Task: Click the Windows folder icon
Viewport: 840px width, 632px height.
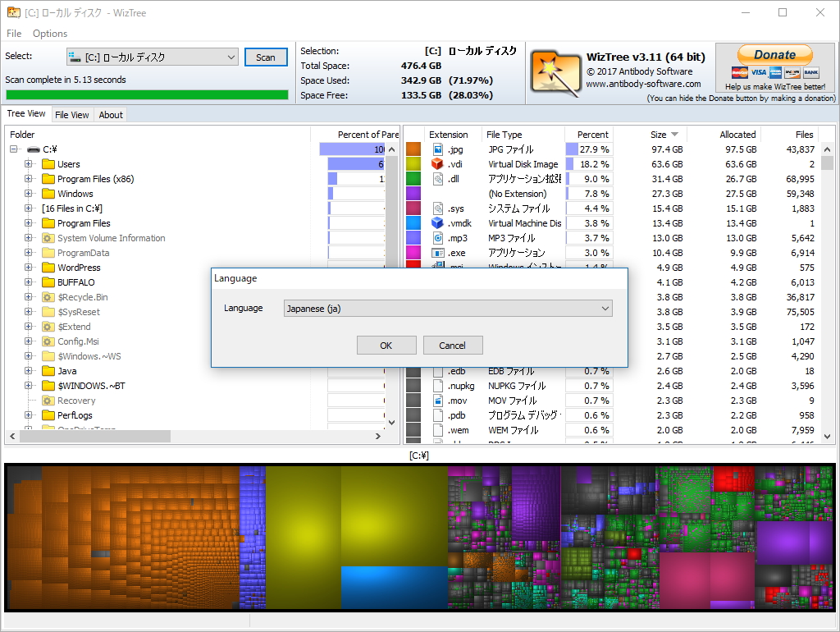Action: click(48, 194)
